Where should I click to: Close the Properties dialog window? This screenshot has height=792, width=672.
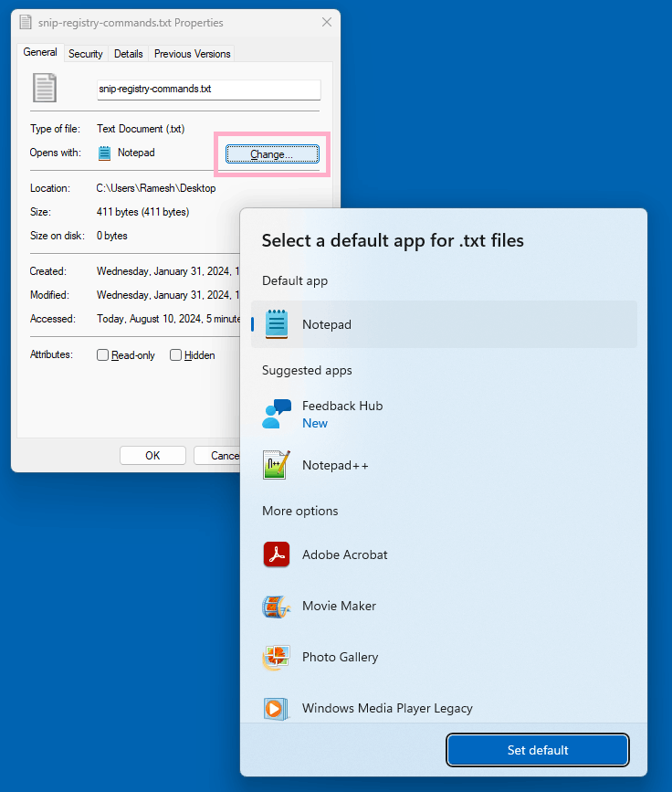point(327,22)
